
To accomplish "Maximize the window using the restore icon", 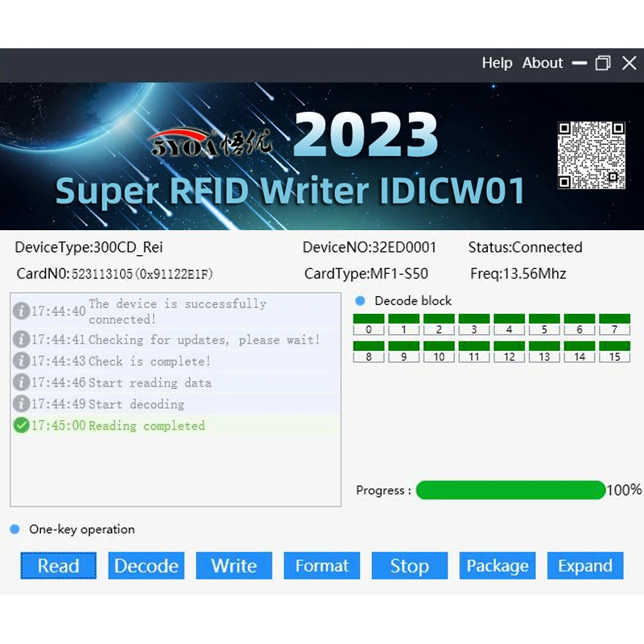I will [x=602, y=64].
